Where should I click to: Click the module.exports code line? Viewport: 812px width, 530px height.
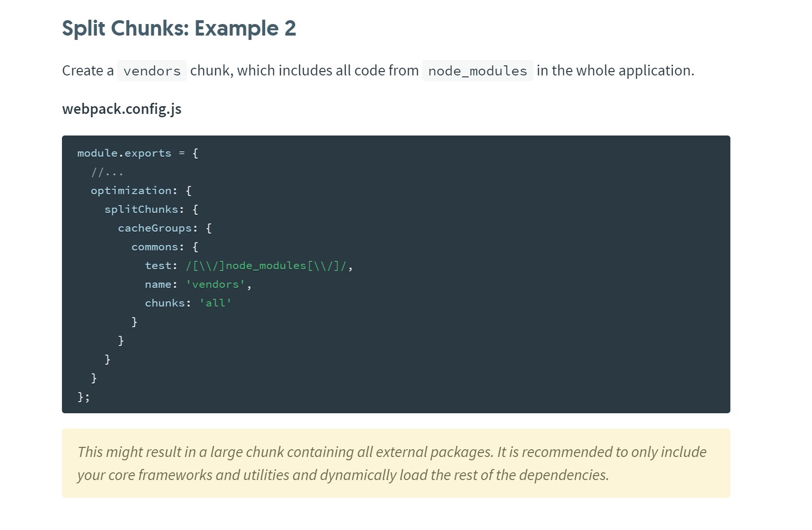(137, 153)
